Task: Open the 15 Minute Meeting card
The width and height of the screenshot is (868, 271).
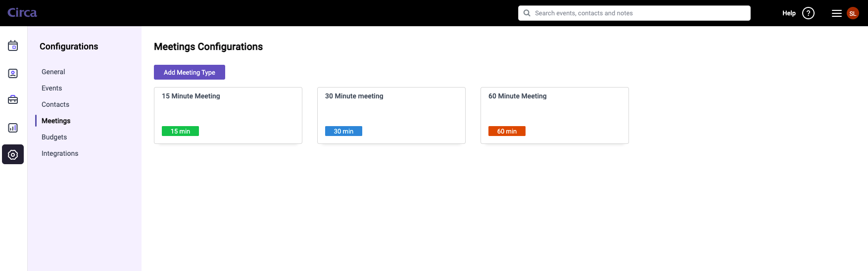Action: [x=228, y=115]
